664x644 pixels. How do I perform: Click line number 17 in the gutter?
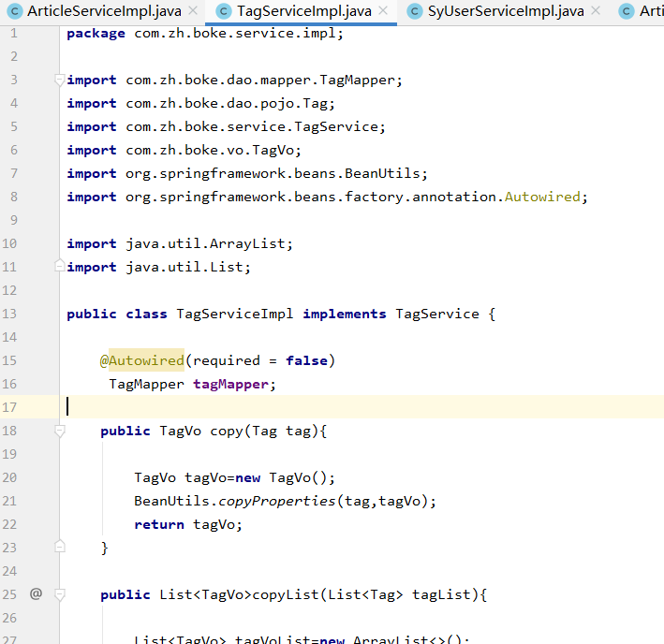tap(8, 407)
